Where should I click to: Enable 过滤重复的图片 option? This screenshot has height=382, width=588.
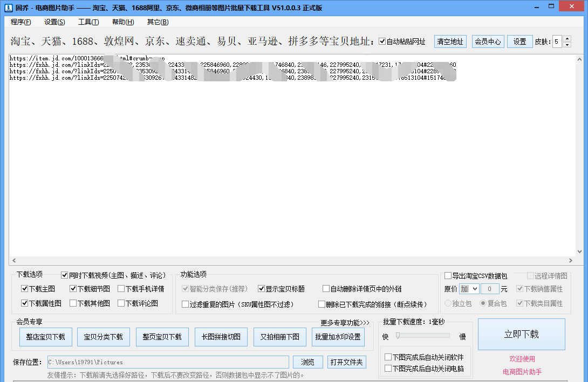tap(186, 304)
